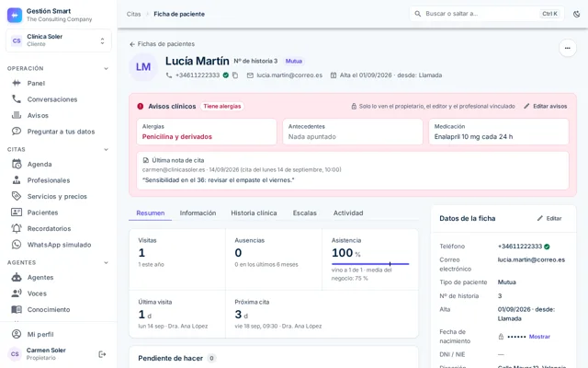Click the +34611222333 header phone number
Screen dimensions: 588x368
pos(198,75)
